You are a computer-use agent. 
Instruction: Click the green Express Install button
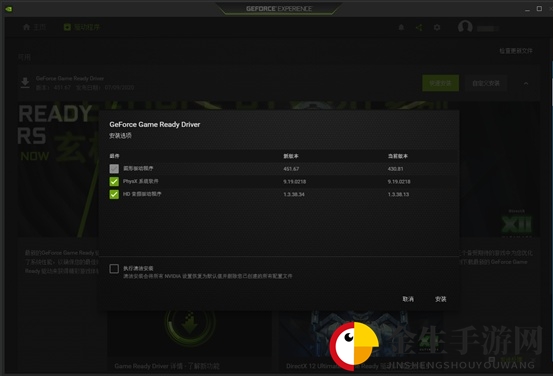[x=440, y=83]
